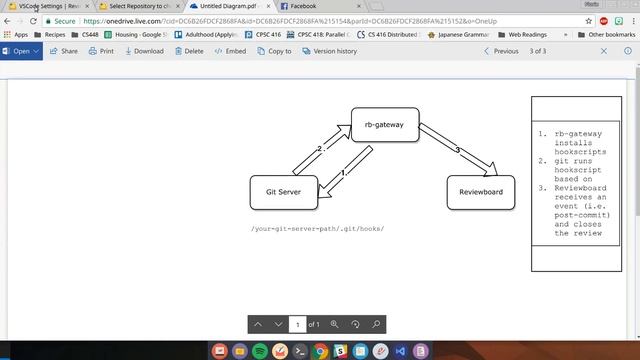Click the '3 of 3' file counter
This screenshot has width=640, height=360.
click(x=538, y=51)
